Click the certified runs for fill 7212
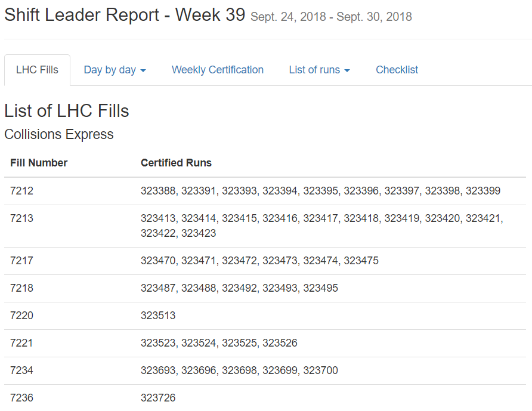Screen dimensions: 532x411 [321, 191]
